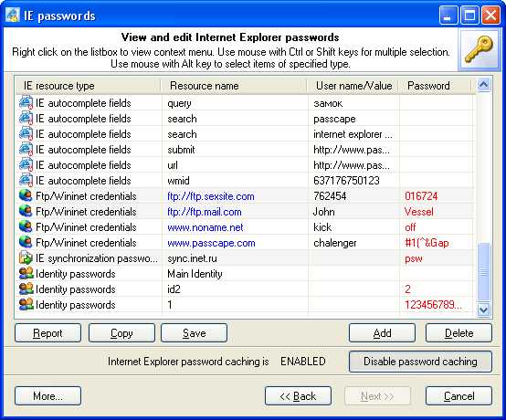Click the icon of the 'query' autocomplete row
Image resolution: width=506 pixels, height=420 pixels.
[26, 103]
